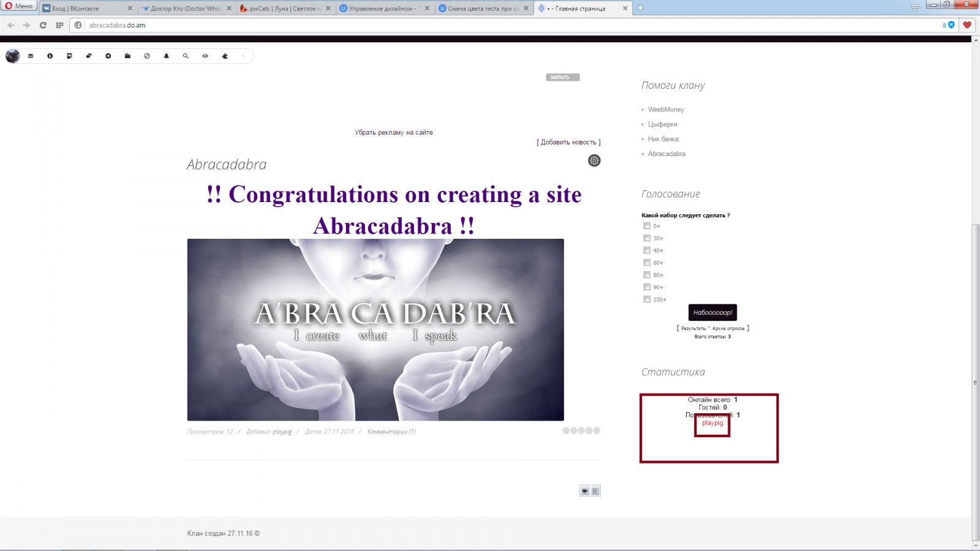
Task: Open the gear settings icon beside Abracadabra post
Action: (594, 160)
